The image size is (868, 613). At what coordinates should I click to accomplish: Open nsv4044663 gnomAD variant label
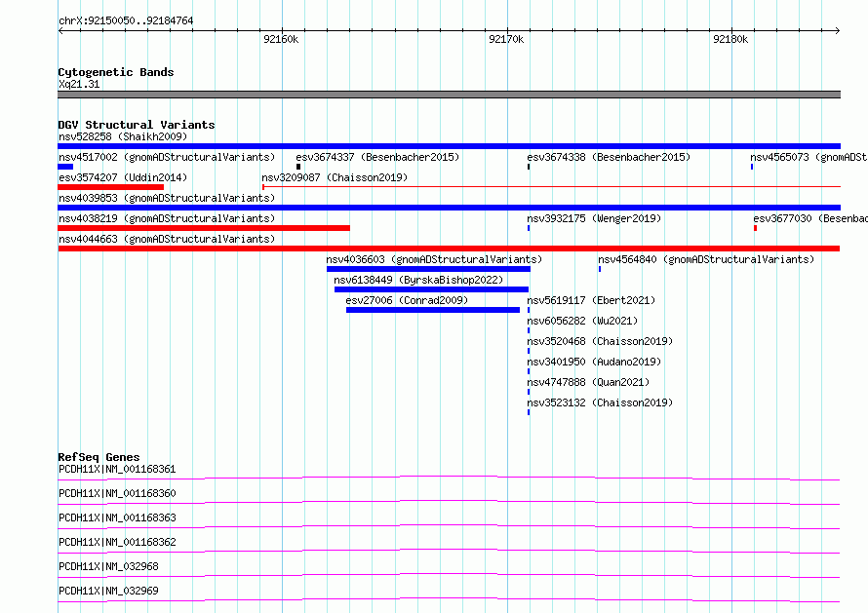(167, 239)
